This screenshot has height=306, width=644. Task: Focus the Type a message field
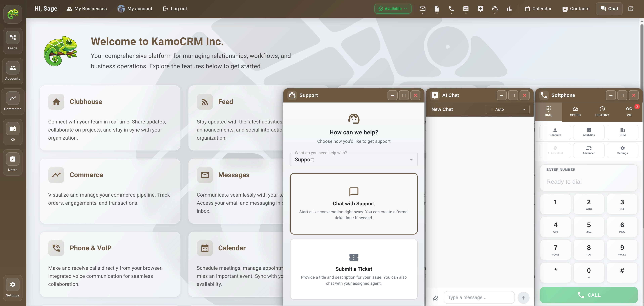tap(479, 297)
